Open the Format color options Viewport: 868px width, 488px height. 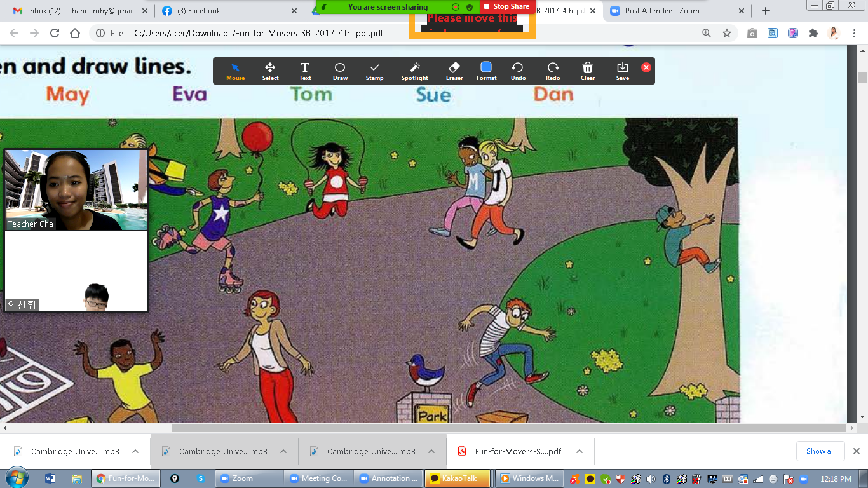486,71
